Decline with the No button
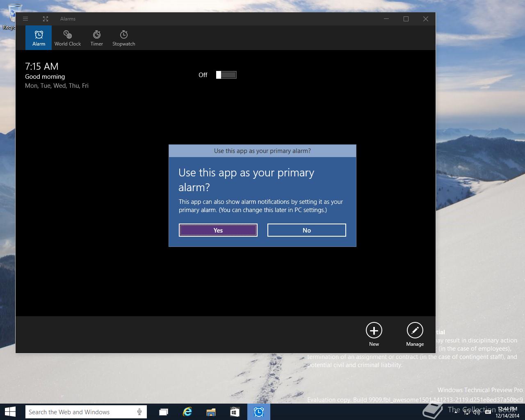This screenshot has width=525, height=420. pos(307,230)
